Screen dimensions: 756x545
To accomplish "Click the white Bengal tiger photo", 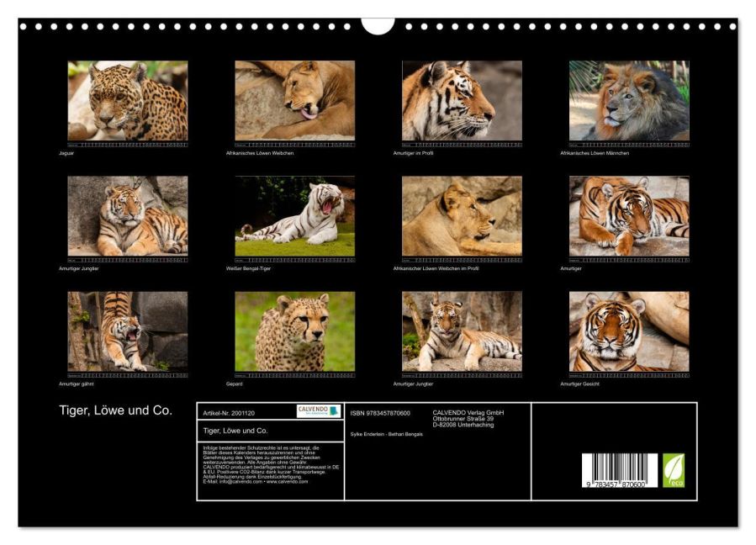I will point(294,216).
